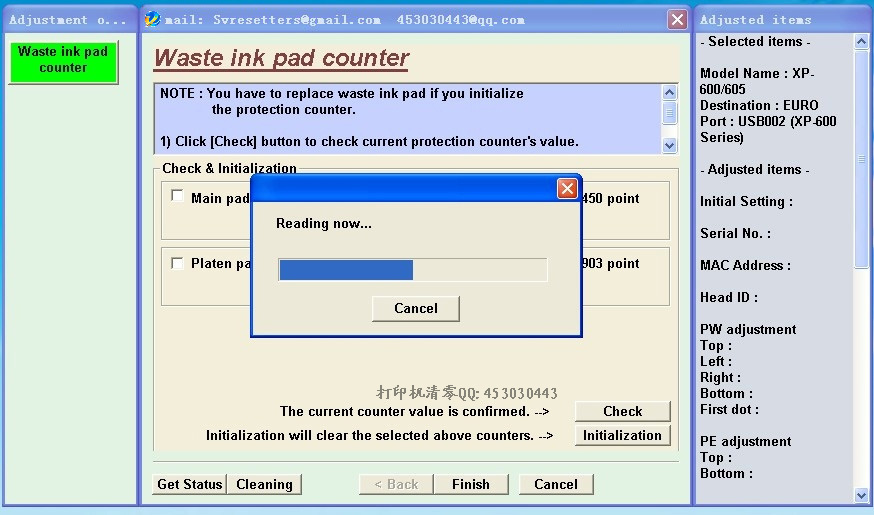The height and width of the screenshot is (515, 874).
Task: Click the note box's scroll down arrow
Action: pos(669,145)
